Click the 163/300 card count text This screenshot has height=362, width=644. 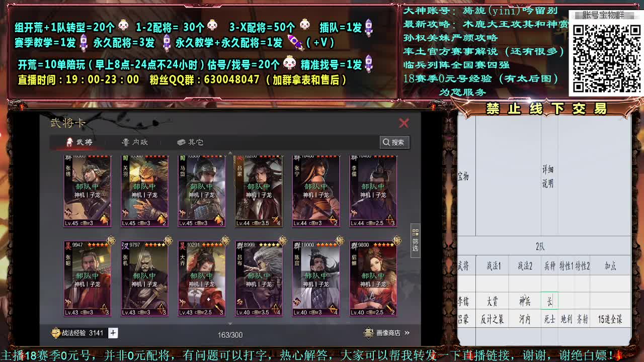click(230, 335)
